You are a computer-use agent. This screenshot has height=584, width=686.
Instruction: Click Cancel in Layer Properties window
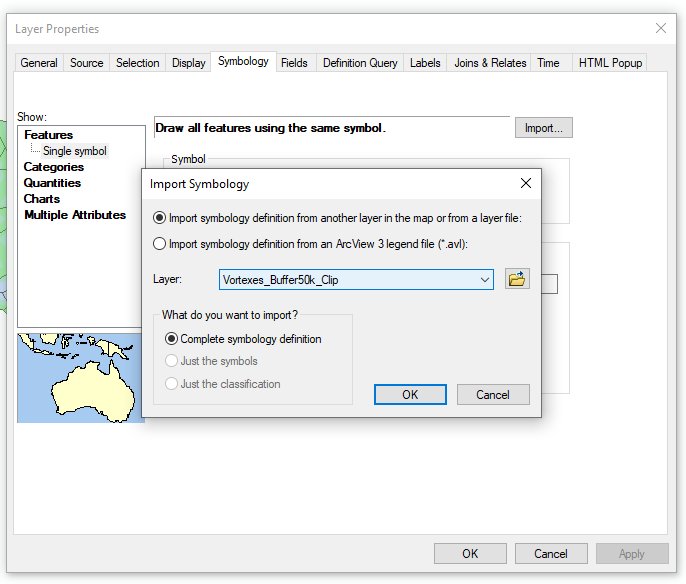(x=551, y=554)
